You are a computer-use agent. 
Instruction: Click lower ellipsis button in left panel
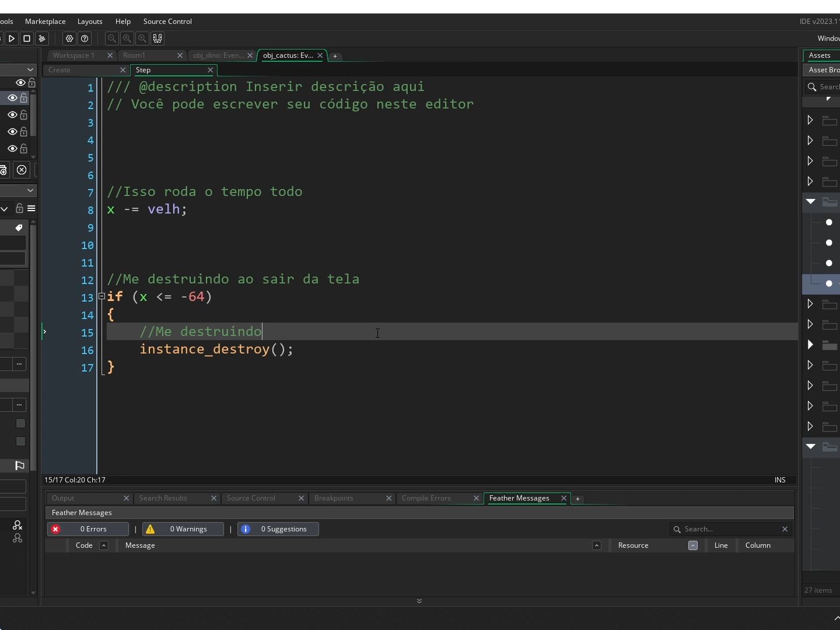click(x=19, y=404)
